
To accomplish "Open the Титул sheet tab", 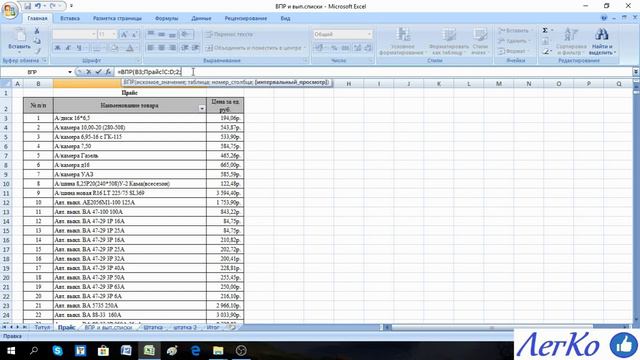I will click(x=42, y=327).
